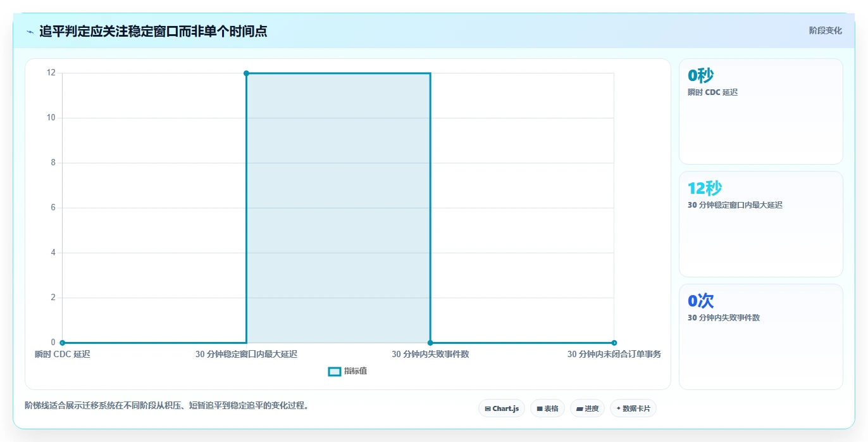This screenshot has height=442, width=868.
Task: Click card label 瞬时 CDC 延迟
Action: [x=712, y=92]
